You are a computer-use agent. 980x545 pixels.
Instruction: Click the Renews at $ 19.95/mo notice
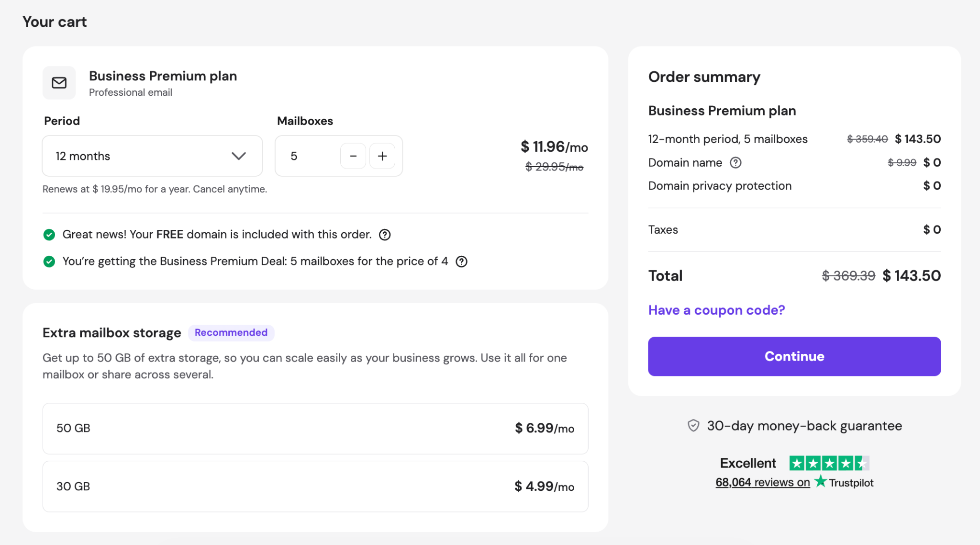[x=155, y=189]
